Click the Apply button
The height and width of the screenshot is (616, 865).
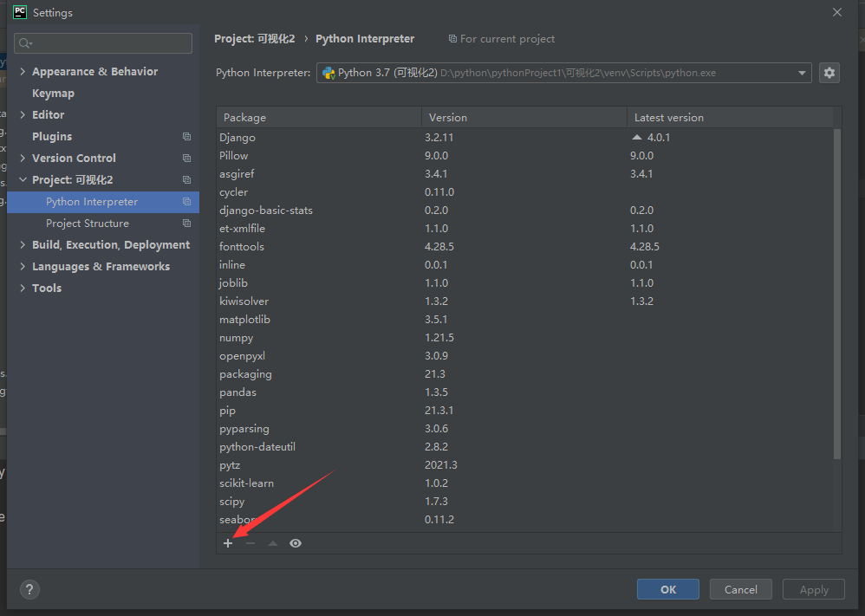813,588
